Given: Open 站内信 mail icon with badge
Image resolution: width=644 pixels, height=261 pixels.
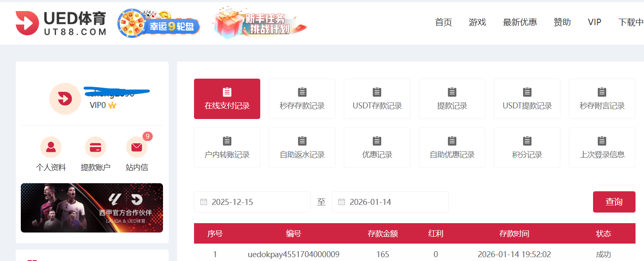Looking at the screenshot, I should (x=137, y=148).
